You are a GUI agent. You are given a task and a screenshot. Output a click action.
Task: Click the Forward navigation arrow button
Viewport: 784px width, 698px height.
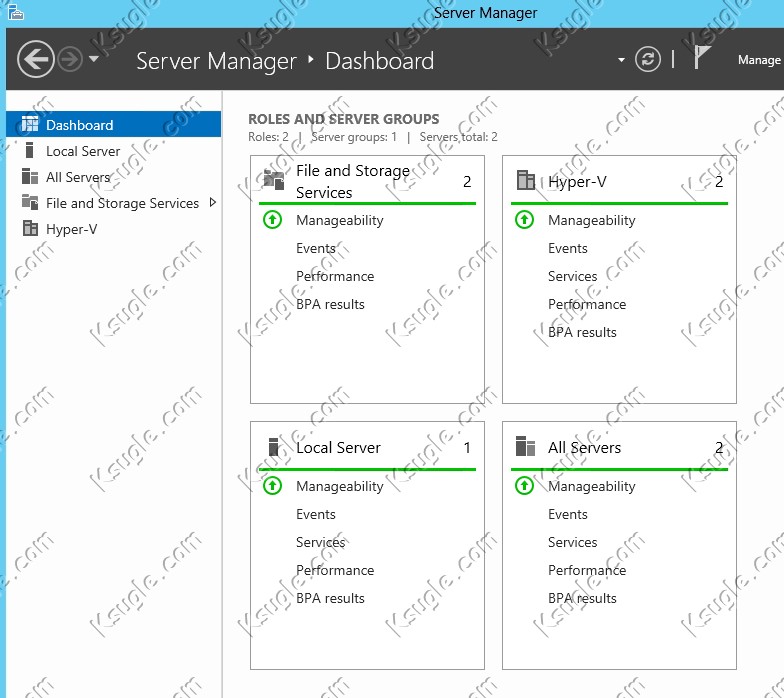pyautogui.click(x=70, y=60)
